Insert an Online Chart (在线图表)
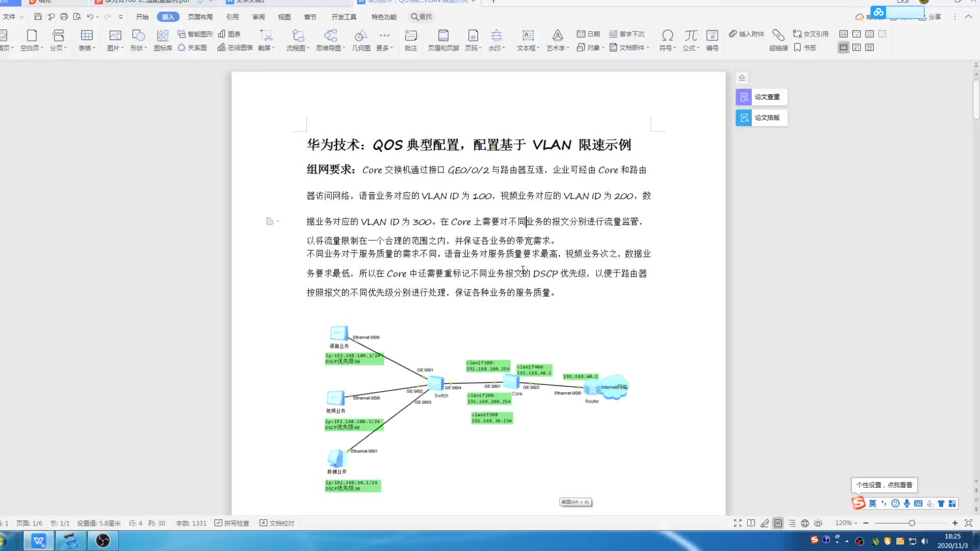The image size is (980, 551). [x=235, y=47]
